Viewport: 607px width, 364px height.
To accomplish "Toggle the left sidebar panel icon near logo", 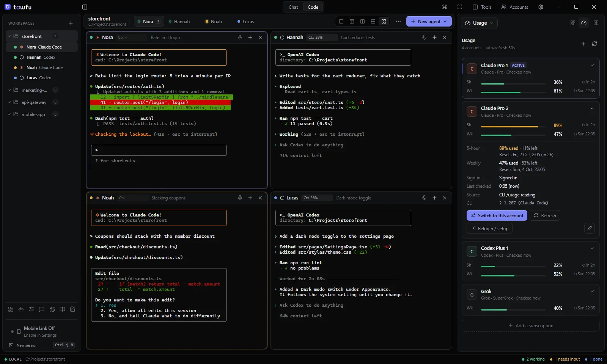I will 85,7.
